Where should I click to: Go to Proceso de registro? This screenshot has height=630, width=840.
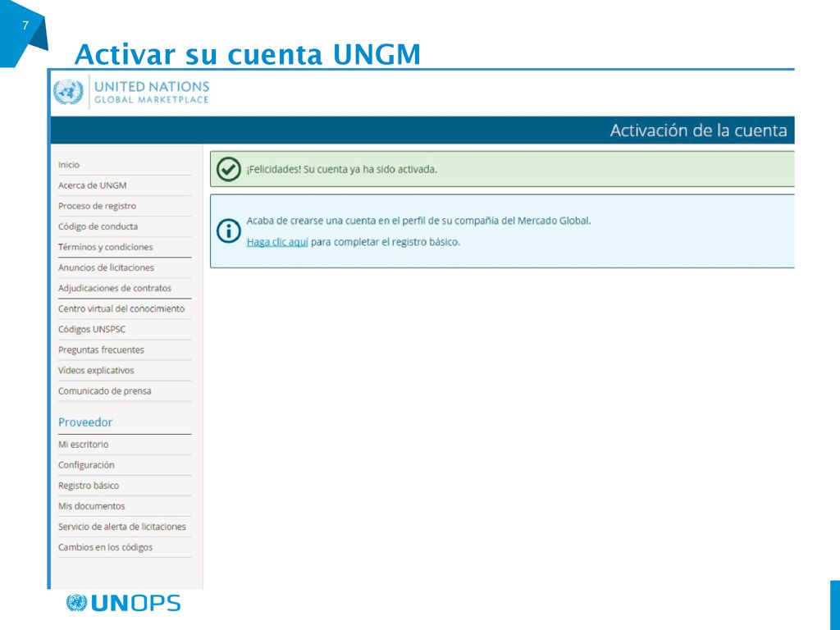pyautogui.click(x=97, y=206)
